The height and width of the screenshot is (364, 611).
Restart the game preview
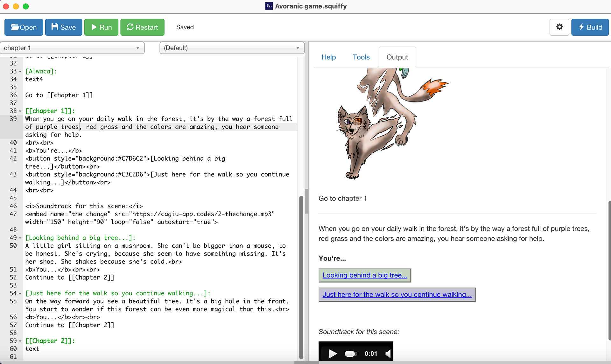(142, 27)
